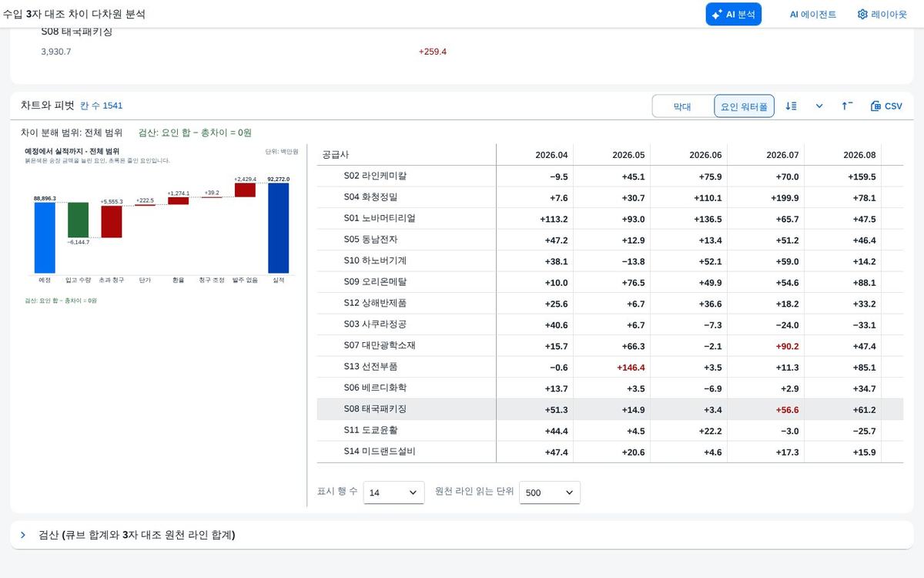Screen dimensions: 924x578
Task: Click the 칸 수 1541 label
Action: coord(102,106)
